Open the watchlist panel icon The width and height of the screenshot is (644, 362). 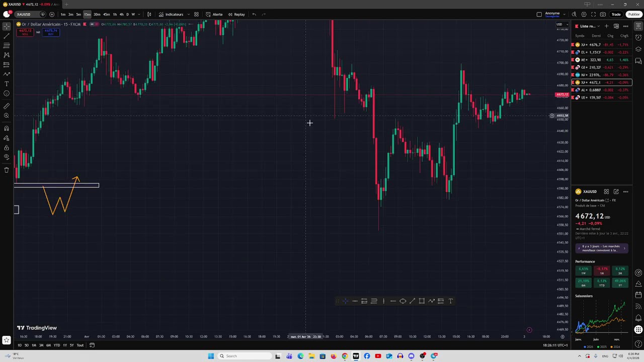(x=638, y=26)
